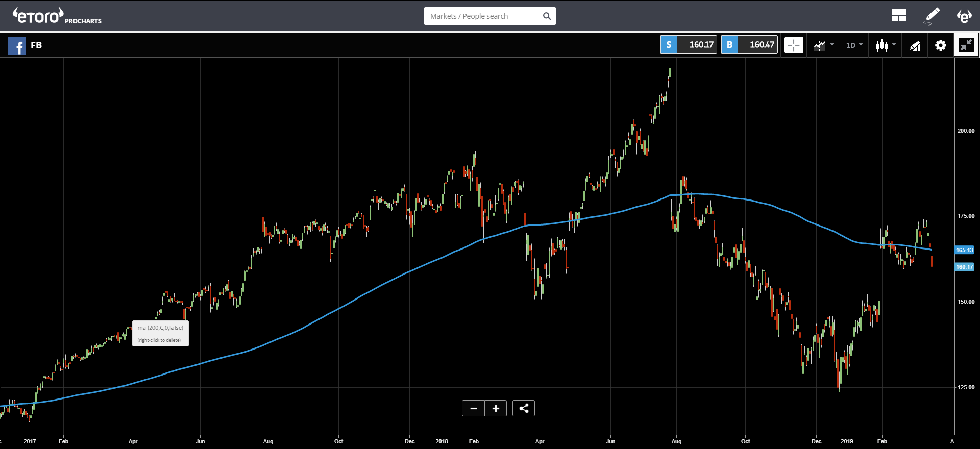Zoom in chart with plus button
The width and height of the screenshot is (980, 449).
(496, 408)
